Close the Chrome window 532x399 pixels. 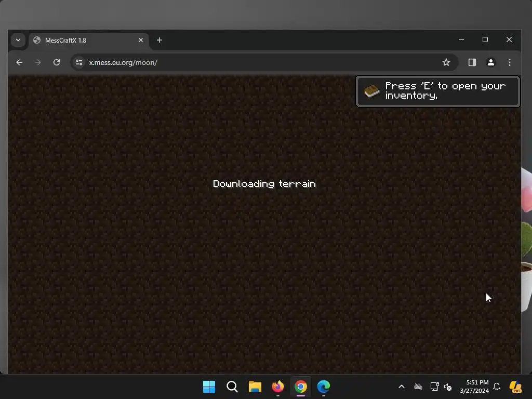point(509,39)
